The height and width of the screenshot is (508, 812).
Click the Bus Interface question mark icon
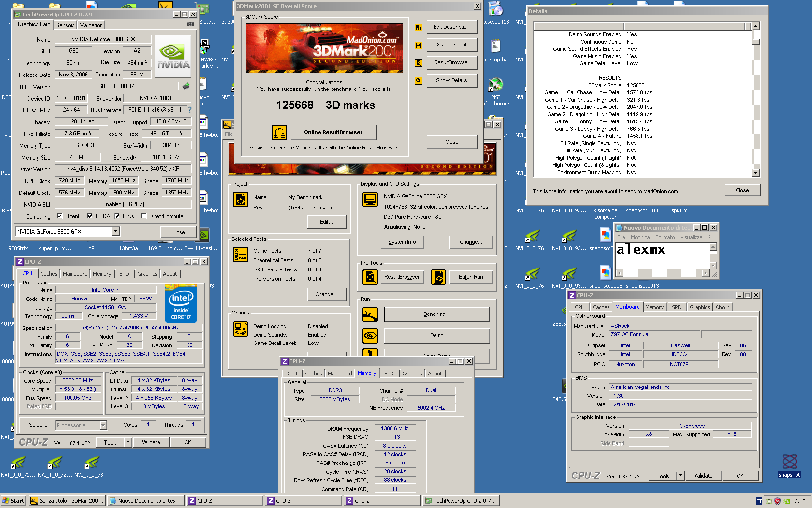(x=190, y=110)
